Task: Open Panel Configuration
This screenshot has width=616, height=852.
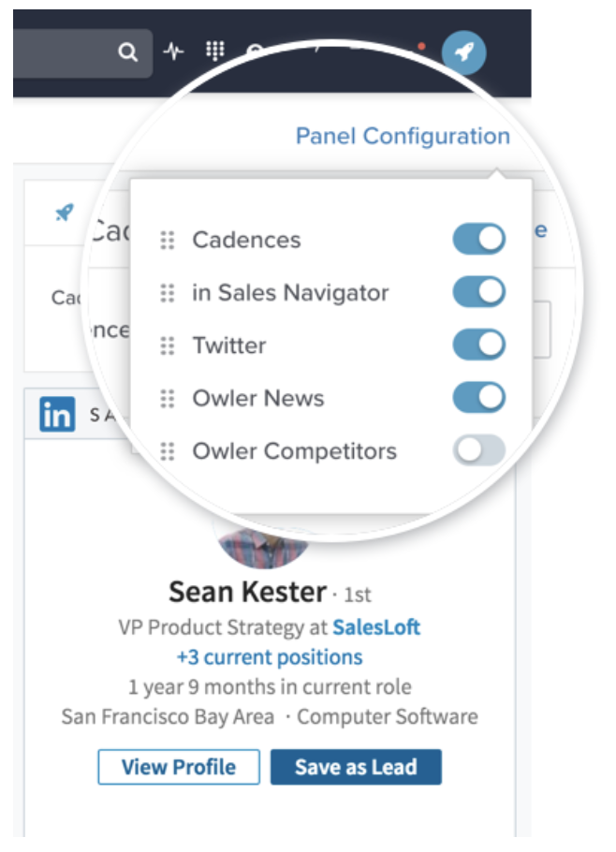Action: [x=403, y=137]
